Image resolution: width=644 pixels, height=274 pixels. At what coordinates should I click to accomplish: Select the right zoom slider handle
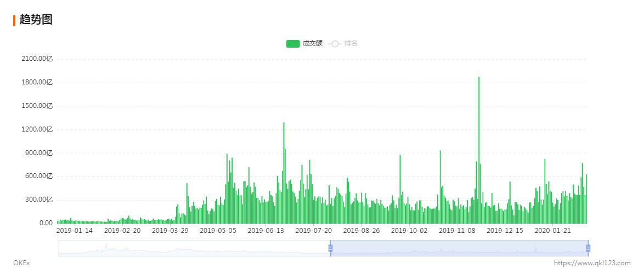click(x=588, y=248)
